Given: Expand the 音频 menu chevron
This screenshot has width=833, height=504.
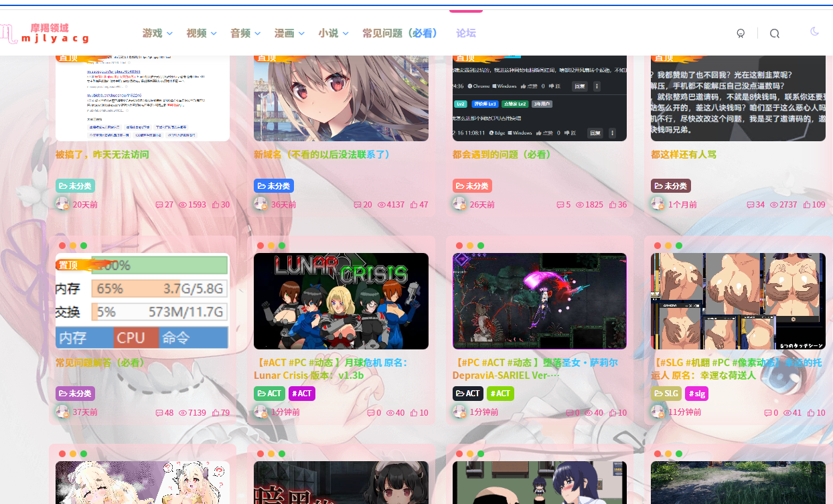Looking at the screenshot, I should tap(257, 33).
